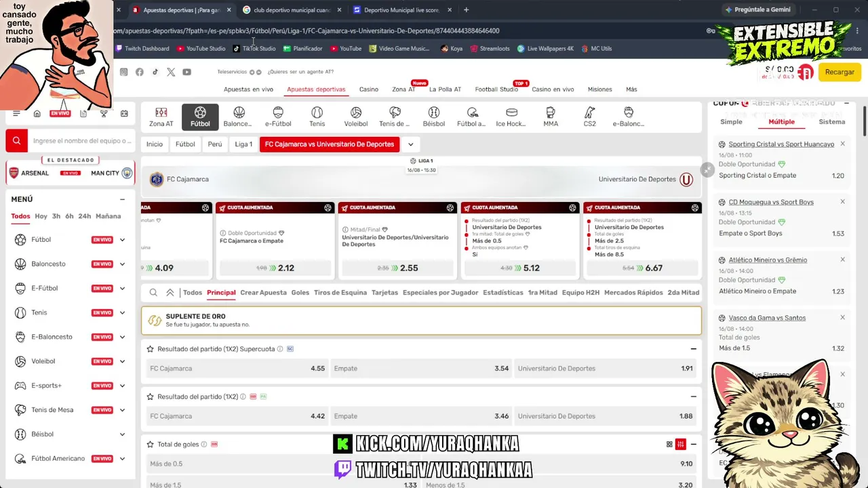Image resolution: width=868 pixels, height=488 pixels.
Task: Favorite Resultado del partido Supercuota star
Action: 151,349
